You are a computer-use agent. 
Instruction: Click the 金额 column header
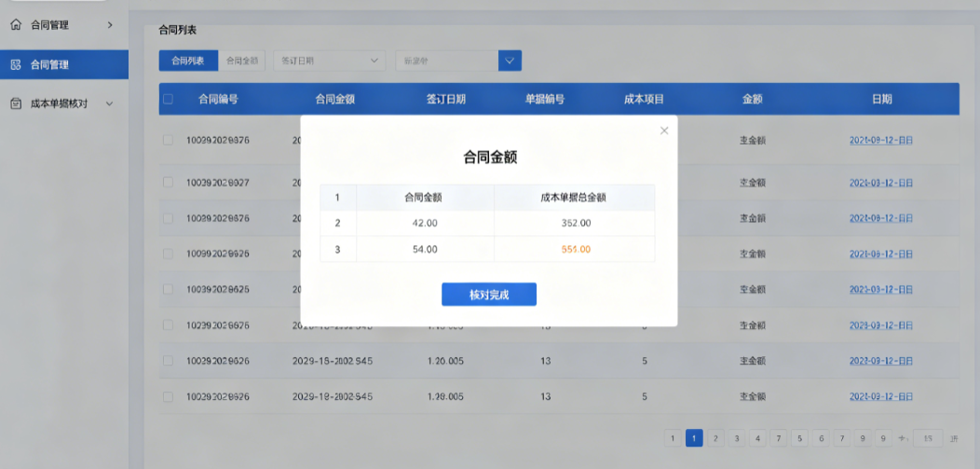click(x=752, y=99)
